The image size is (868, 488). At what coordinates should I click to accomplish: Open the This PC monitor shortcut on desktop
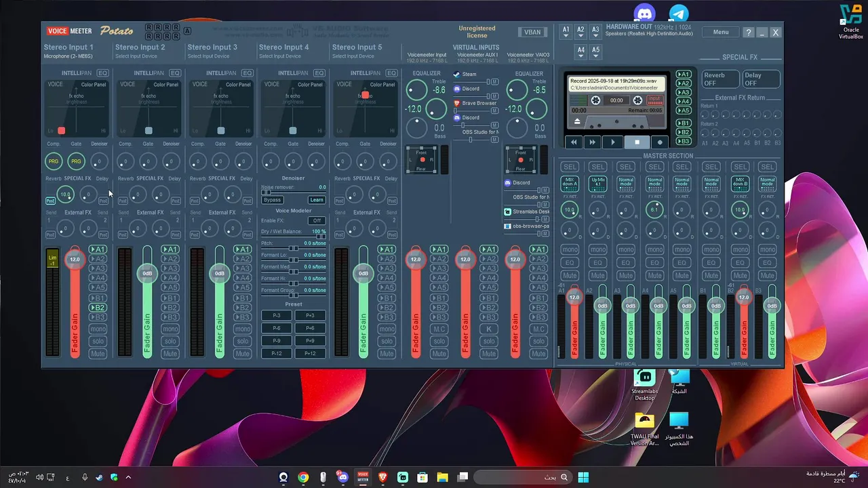679,429
